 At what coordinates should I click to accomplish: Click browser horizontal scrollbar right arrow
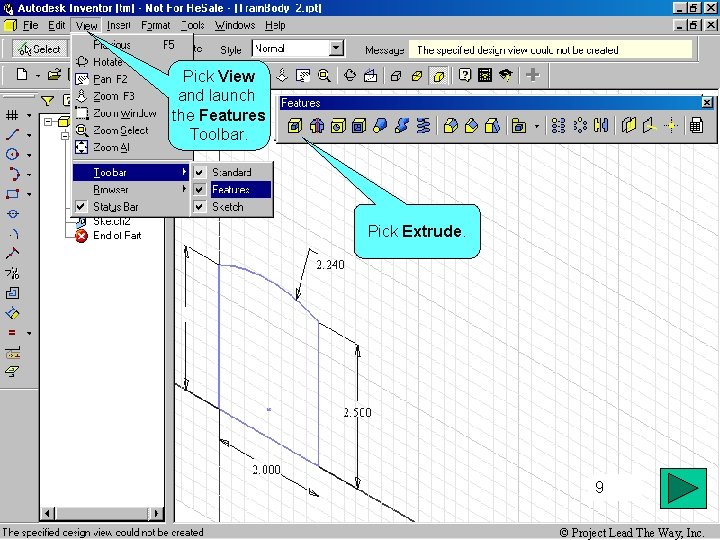pos(156,513)
